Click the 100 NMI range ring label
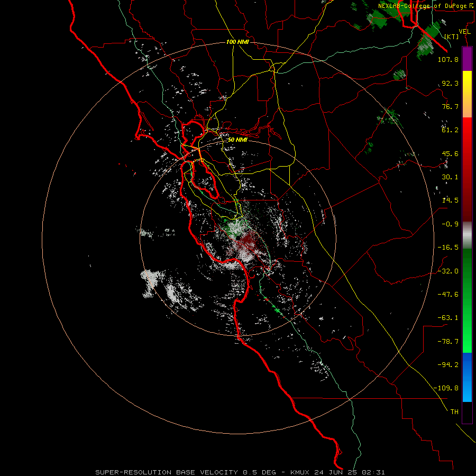Screen dimensions: 476x476 tap(237, 42)
